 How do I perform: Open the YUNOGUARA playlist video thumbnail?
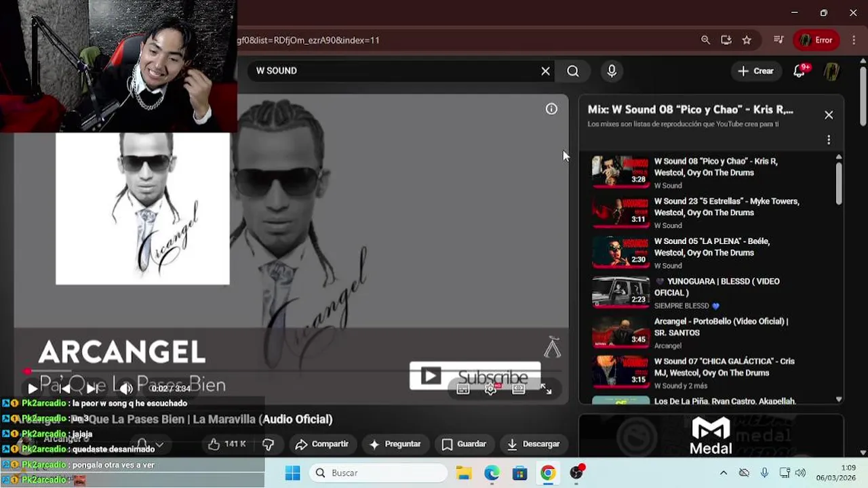tap(620, 291)
